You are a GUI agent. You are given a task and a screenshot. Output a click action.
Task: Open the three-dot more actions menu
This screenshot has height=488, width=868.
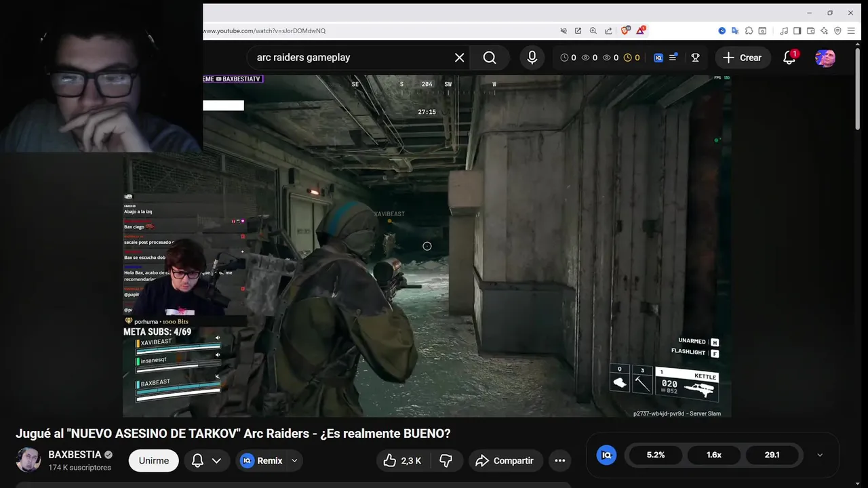coord(560,461)
